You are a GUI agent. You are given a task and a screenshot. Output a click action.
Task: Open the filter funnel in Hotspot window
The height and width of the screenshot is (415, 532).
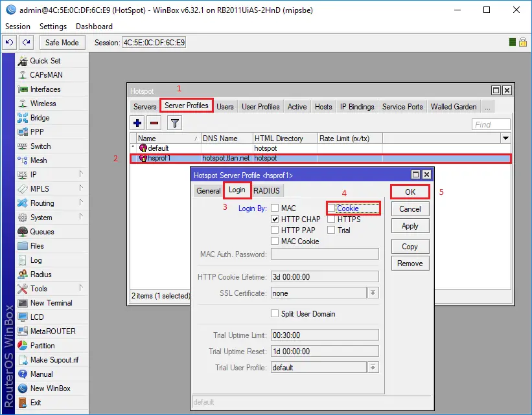click(x=175, y=123)
